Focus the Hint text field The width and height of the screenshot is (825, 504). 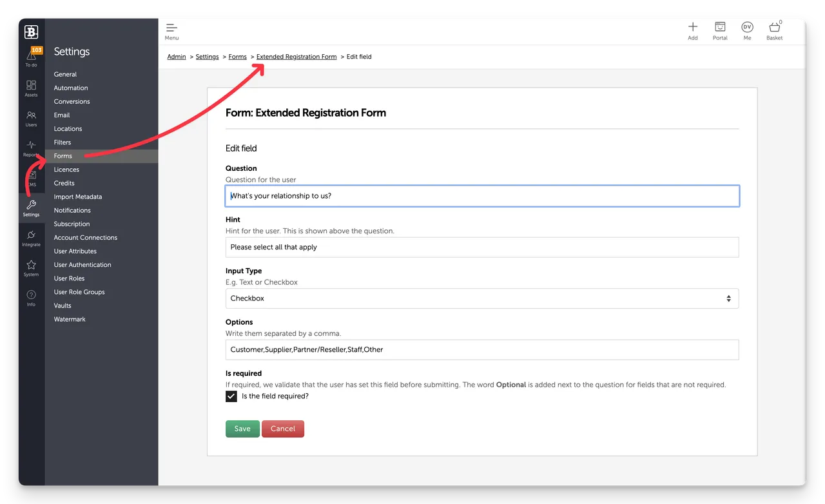point(482,247)
